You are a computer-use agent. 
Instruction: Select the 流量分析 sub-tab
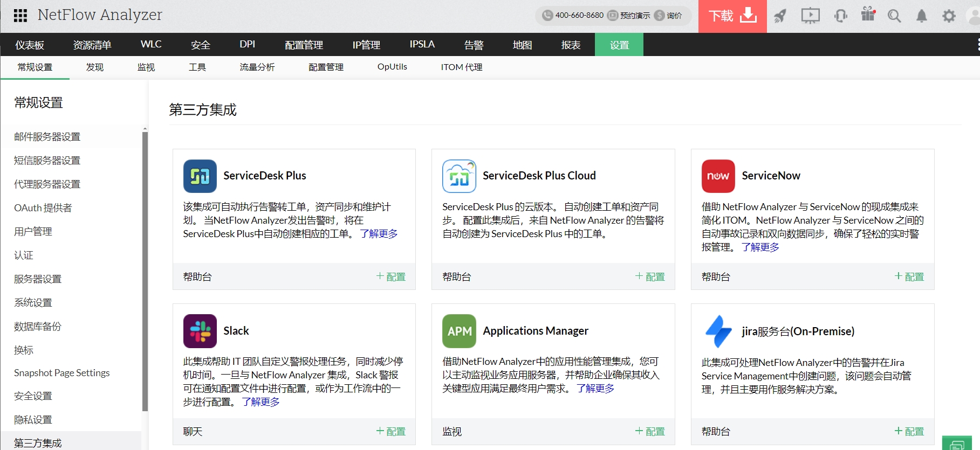point(257,67)
